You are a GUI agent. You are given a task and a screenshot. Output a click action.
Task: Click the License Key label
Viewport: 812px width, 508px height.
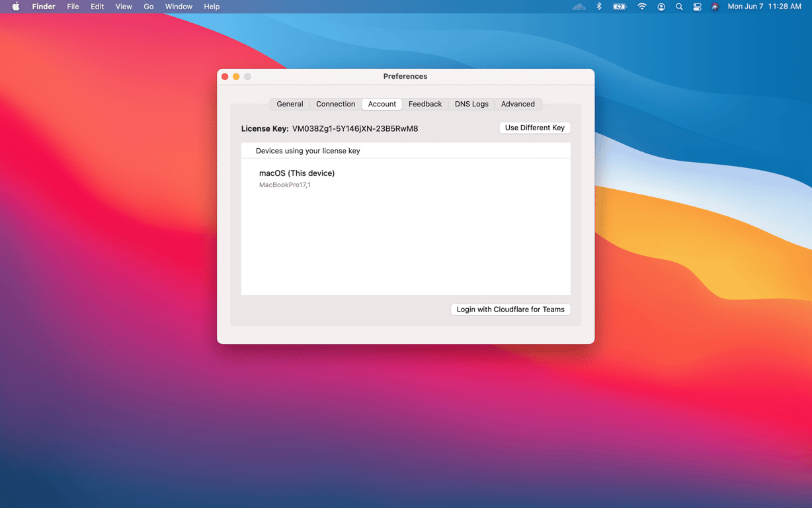264,128
